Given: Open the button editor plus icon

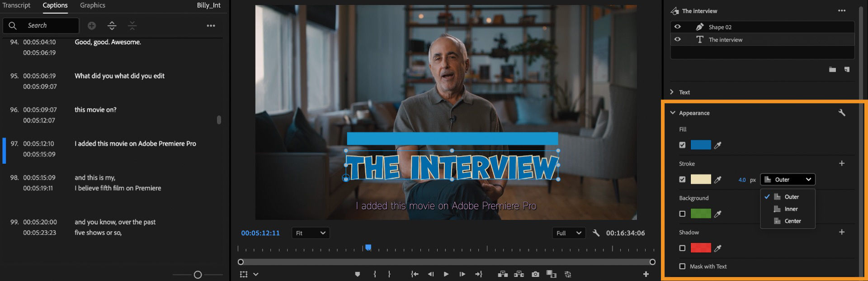Looking at the screenshot, I should click(x=646, y=274).
